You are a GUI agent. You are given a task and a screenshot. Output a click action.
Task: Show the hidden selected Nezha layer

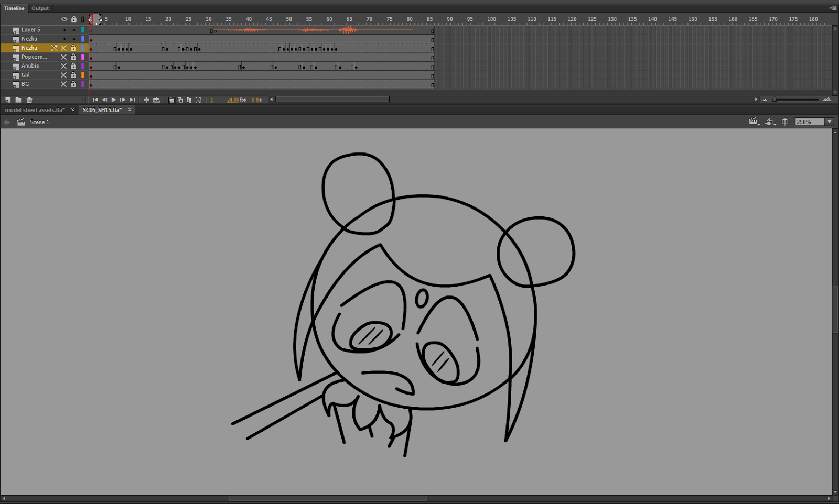(64, 48)
